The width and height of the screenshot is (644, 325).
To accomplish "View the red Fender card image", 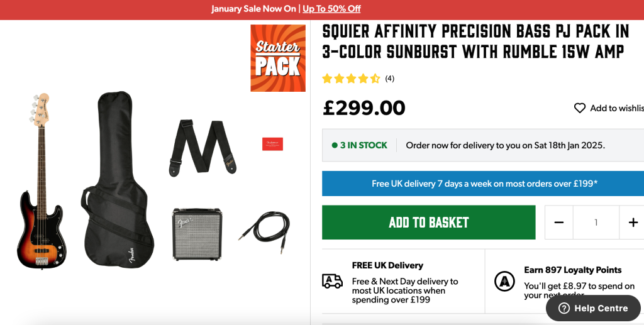I will 272,144.
